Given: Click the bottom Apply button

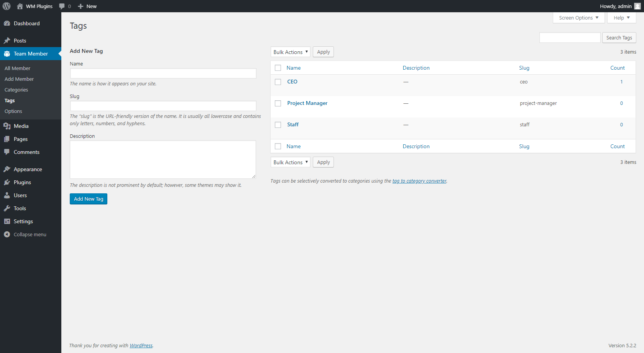Looking at the screenshot, I should (x=323, y=162).
